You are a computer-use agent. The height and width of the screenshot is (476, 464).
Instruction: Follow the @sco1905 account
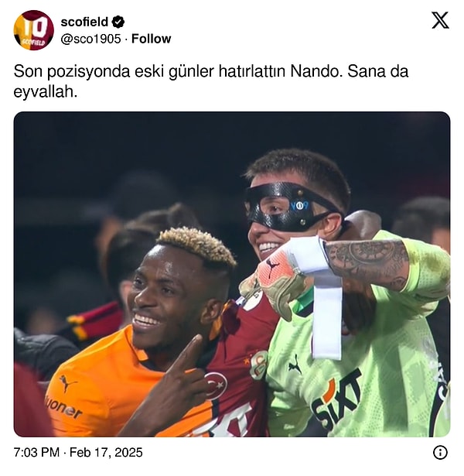(151, 39)
